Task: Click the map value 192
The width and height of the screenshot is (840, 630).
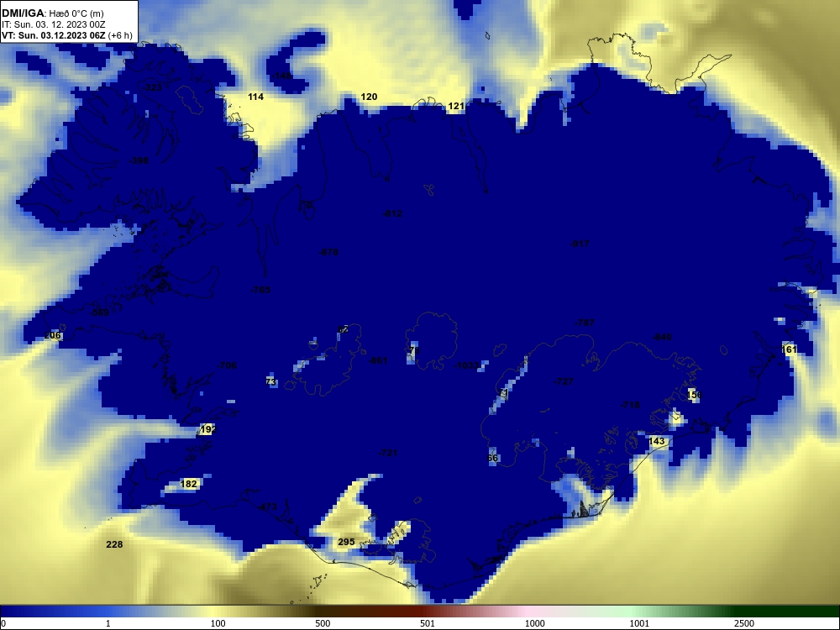Action: point(207,429)
